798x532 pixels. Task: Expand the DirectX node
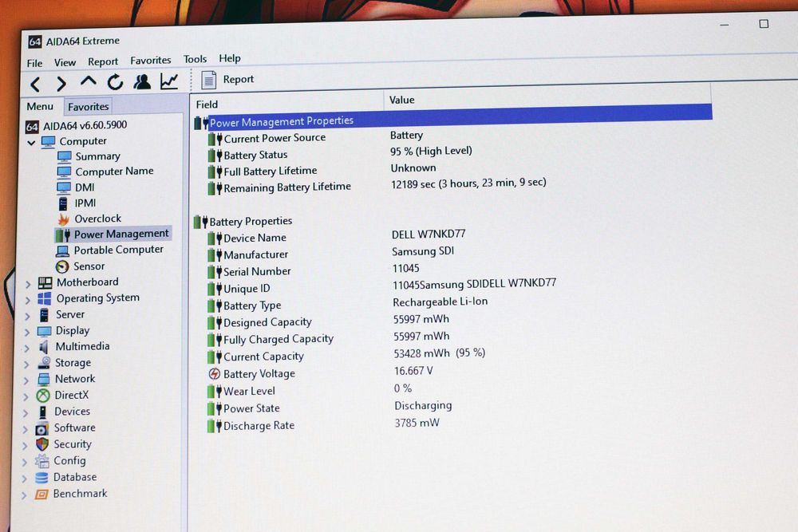coord(26,396)
